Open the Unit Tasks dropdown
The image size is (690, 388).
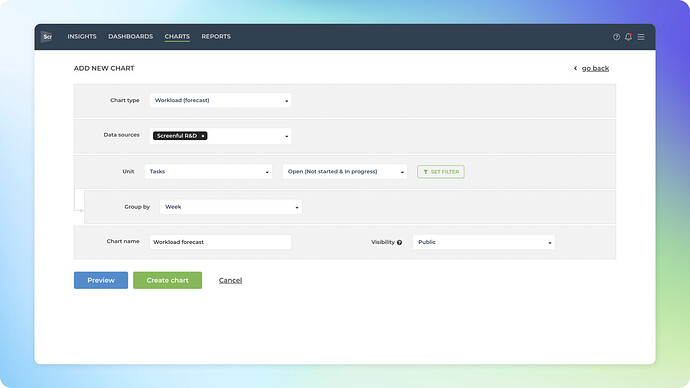[x=208, y=172]
